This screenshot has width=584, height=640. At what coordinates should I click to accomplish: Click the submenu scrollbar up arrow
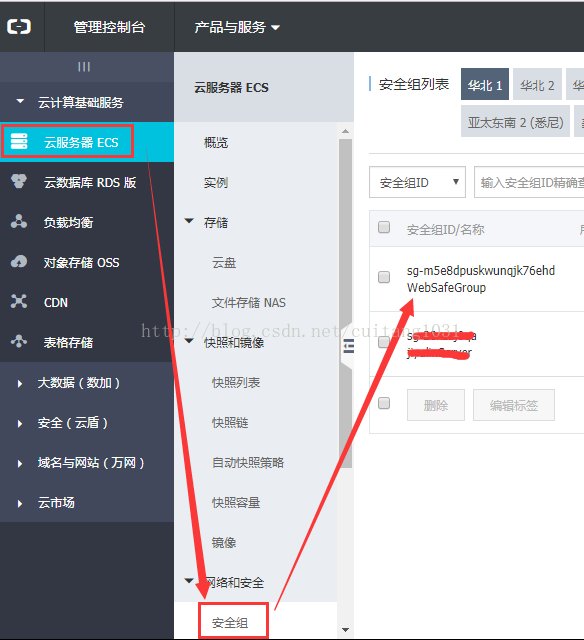(x=345, y=131)
